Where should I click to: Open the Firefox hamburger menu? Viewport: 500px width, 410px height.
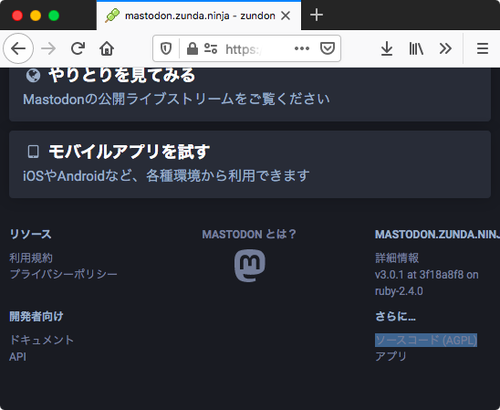482,49
